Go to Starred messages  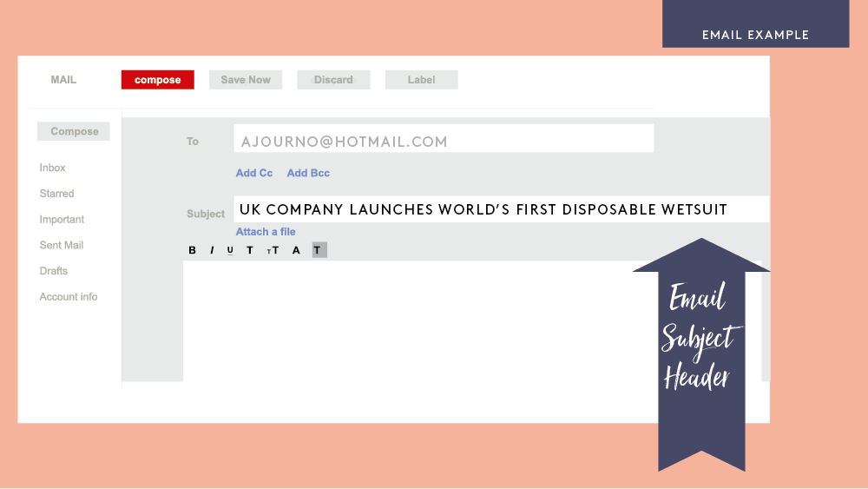[56, 194]
